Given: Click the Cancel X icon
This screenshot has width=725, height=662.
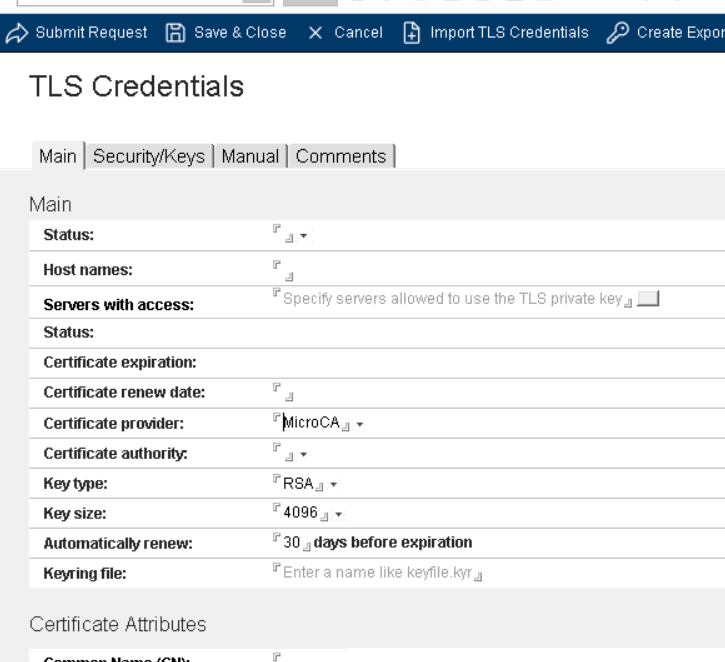Looking at the screenshot, I should (315, 33).
